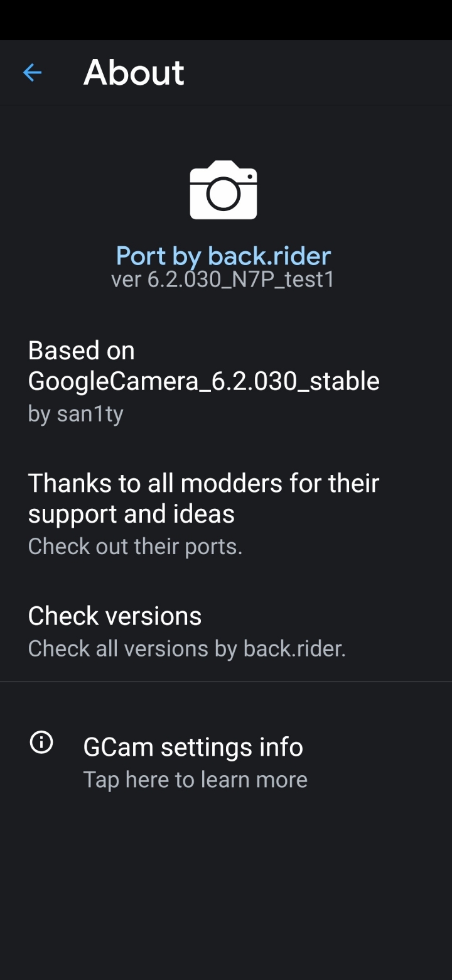Viewport: 452px width, 980px height.
Task: Open the Port by back.rider link
Action: (x=223, y=256)
